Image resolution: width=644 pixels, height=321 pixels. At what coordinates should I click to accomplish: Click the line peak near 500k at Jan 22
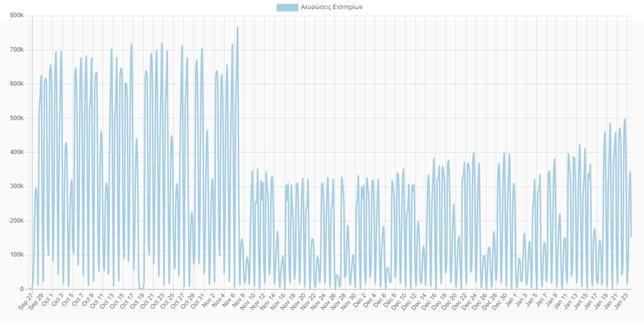625,119
